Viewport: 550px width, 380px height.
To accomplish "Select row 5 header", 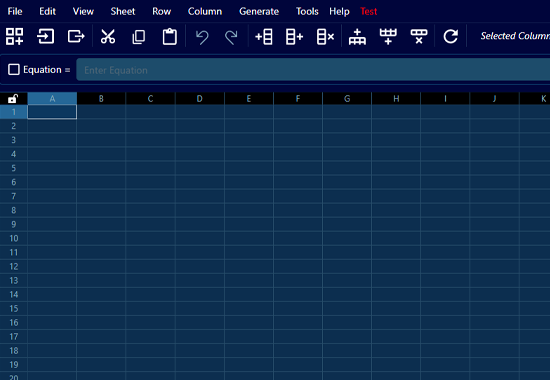I will [x=14, y=168].
